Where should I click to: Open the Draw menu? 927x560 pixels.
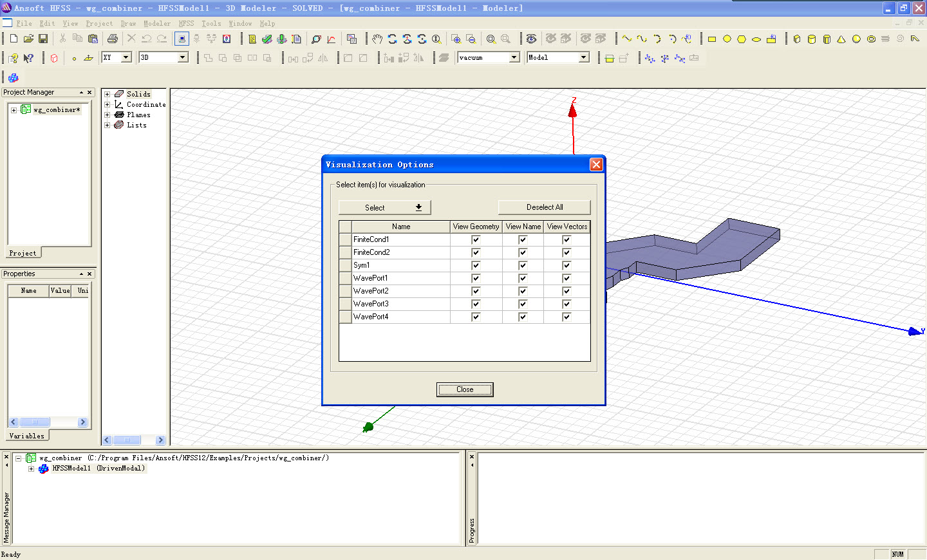[x=128, y=23]
